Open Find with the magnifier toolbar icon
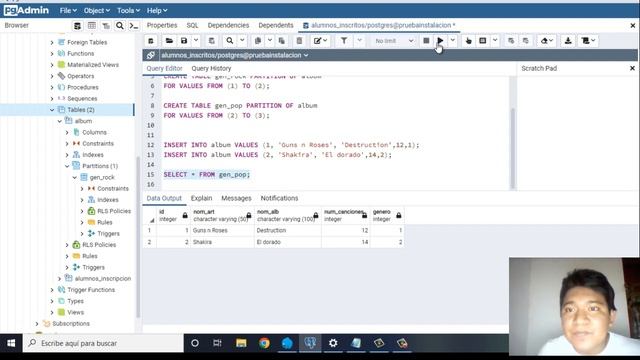640x360 pixels. 230,41
